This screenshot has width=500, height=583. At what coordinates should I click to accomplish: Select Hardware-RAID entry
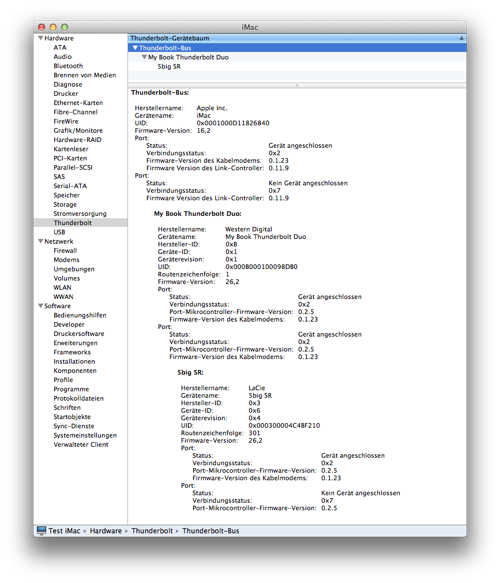(77, 140)
